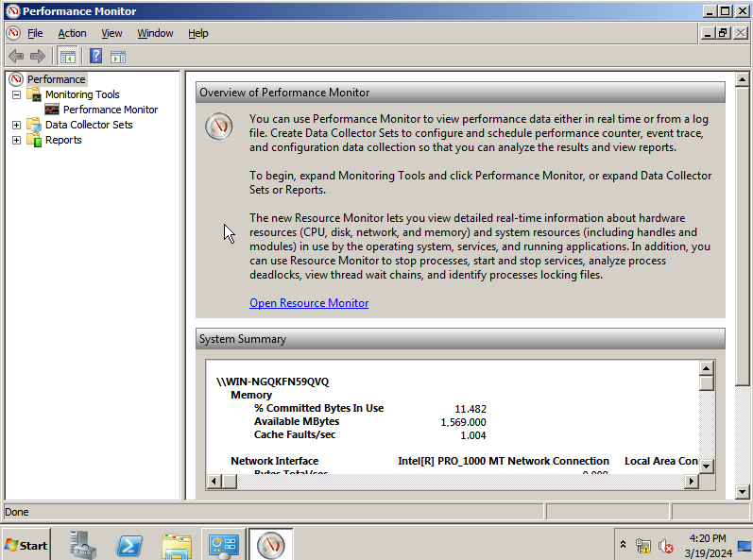This screenshot has height=560, width=753.
Task: Toggle Show/Hide Action Pane toolbar icon
Action: [x=118, y=57]
